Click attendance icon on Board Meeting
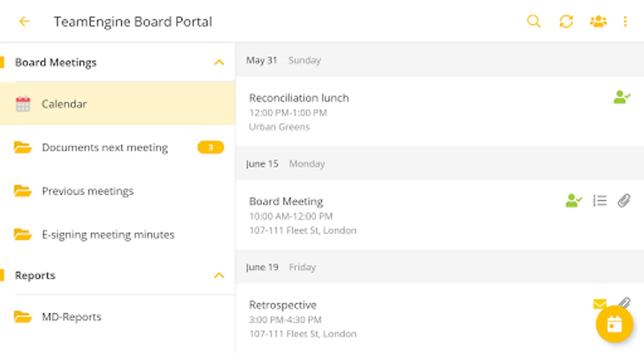The height and width of the screenshot is (353, 644). (x=574, y=201)
